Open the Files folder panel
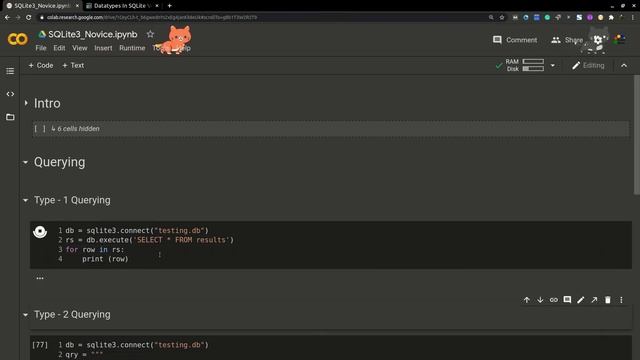Screen dimensions: 640x360 tap(10, 117)
